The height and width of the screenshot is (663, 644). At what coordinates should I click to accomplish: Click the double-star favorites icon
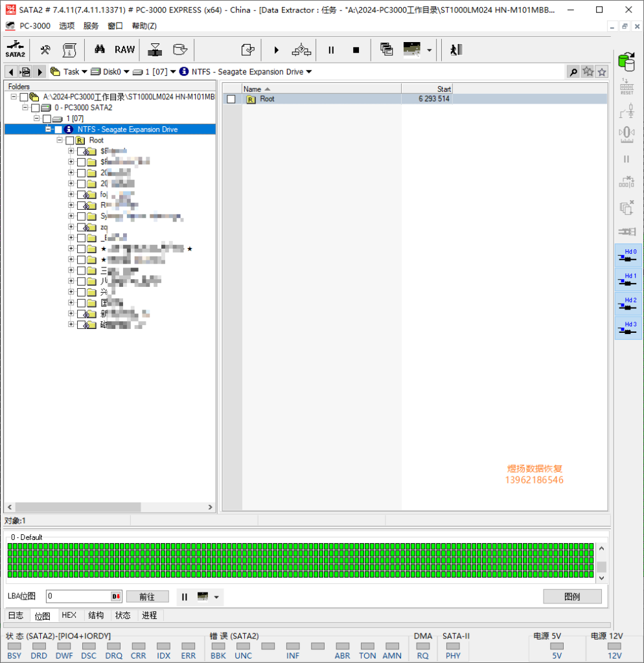(x=588, y=72)
